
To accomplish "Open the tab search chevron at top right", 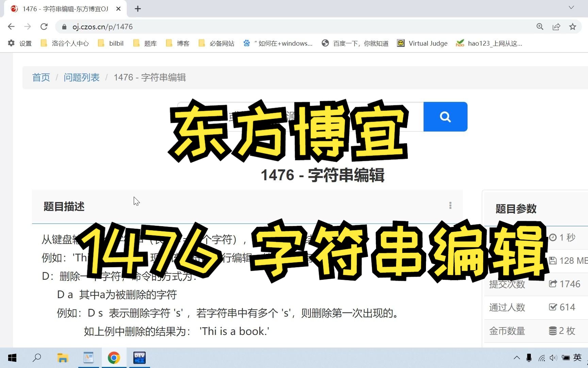I will point(571,7).
